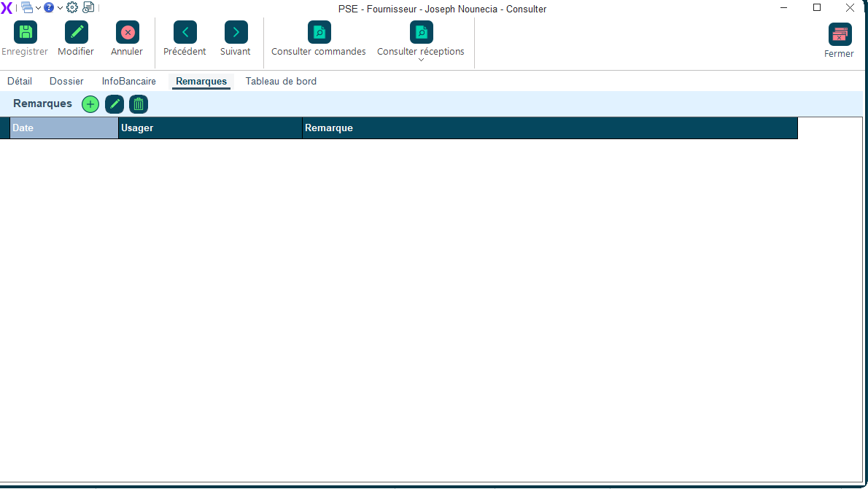868x489 pixels.
Task: Click the Fermer close-window icon
Action: click(x=840, y=34)
